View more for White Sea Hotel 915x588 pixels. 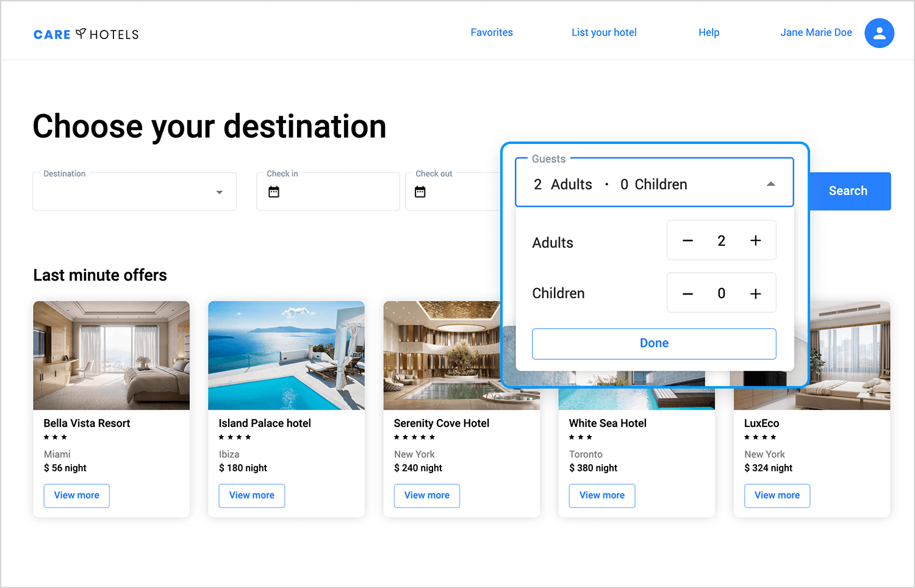pos(602,495)
